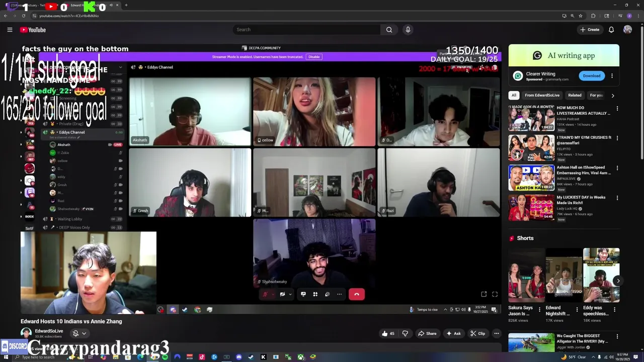644x362 pixels.
Task: Click the YouTube Search input field
Action: (x=307, y=30)
